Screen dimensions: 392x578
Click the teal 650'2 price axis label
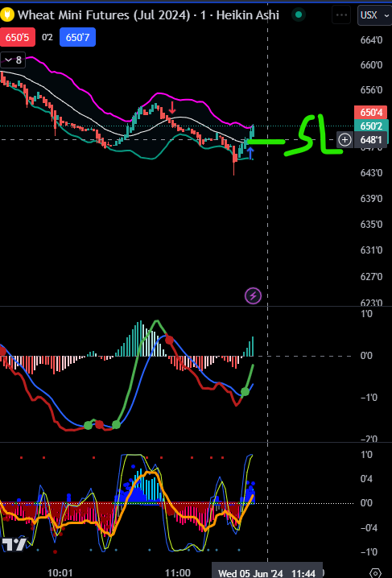[x=372, y=126]
